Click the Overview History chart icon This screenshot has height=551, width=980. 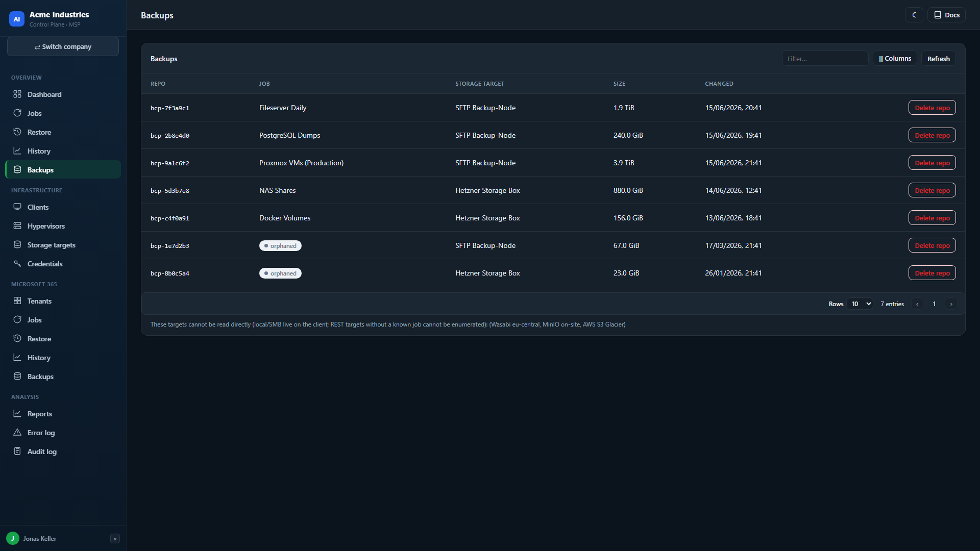[17, 151]
